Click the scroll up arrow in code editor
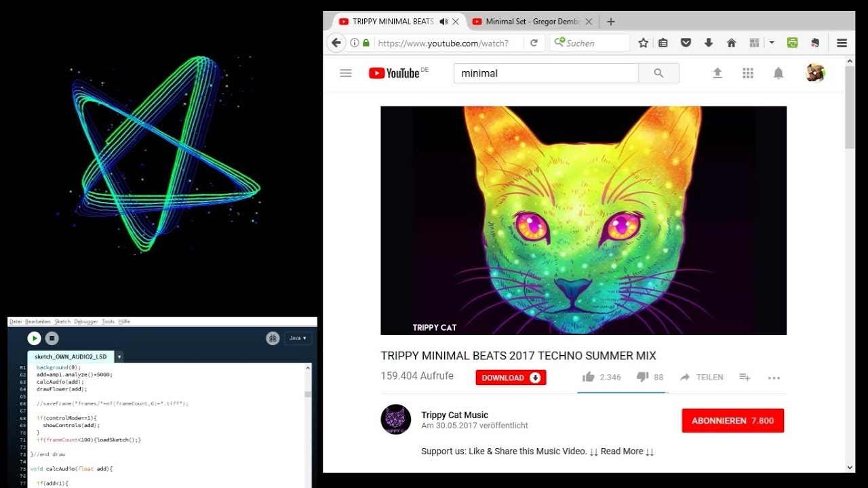Image resolution: width=868 pixels, height=488 pixels. click(308, 368)
